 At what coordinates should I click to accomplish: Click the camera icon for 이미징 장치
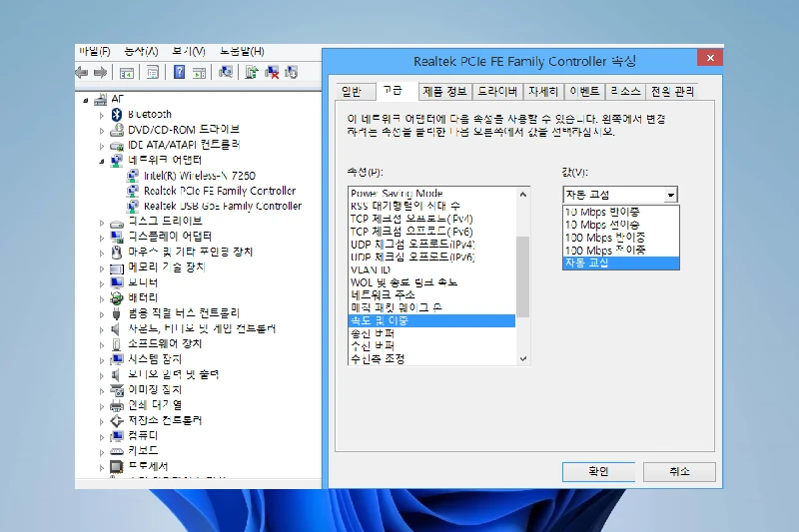117,390
